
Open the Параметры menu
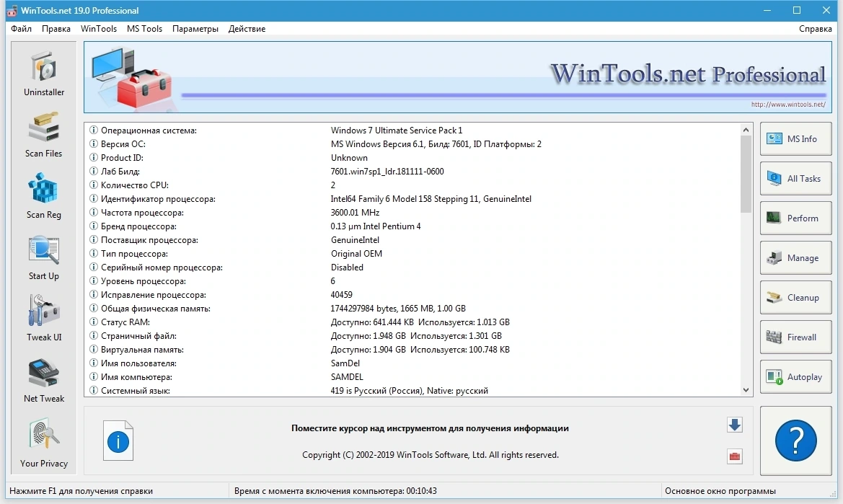click(195, 29)
